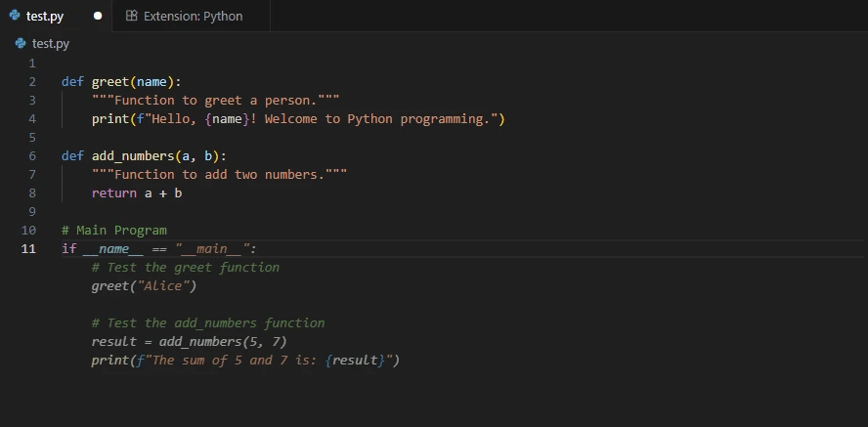Image resolution: width=868 pixels, height=427 pixels.
Task: Click the 'return a + b' line
Action: 137,193
